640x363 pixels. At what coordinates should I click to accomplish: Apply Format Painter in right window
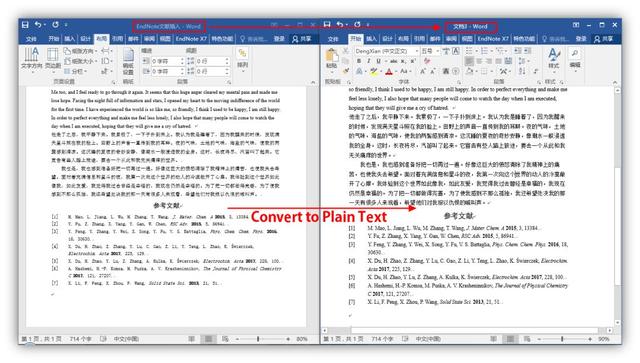click(346, 71)
